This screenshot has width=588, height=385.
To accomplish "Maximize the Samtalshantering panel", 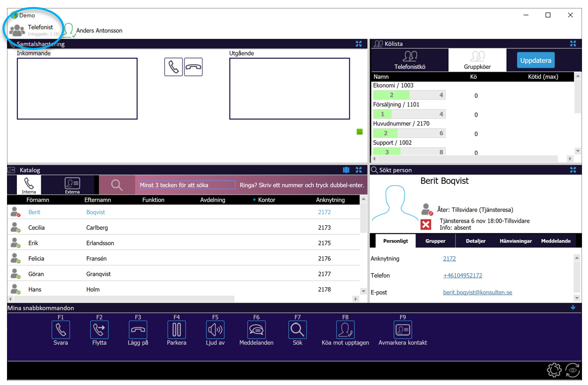I will (359, 44).
